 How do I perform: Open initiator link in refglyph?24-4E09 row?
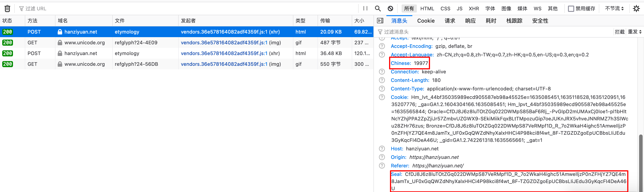point(224,43)
